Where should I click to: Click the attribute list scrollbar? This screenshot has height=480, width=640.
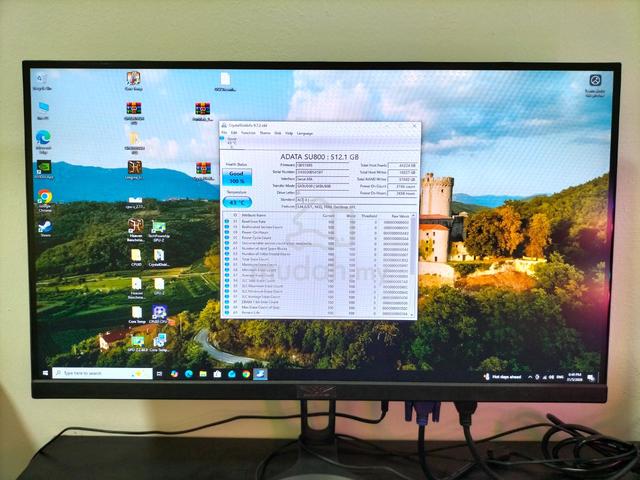[413, 264]
